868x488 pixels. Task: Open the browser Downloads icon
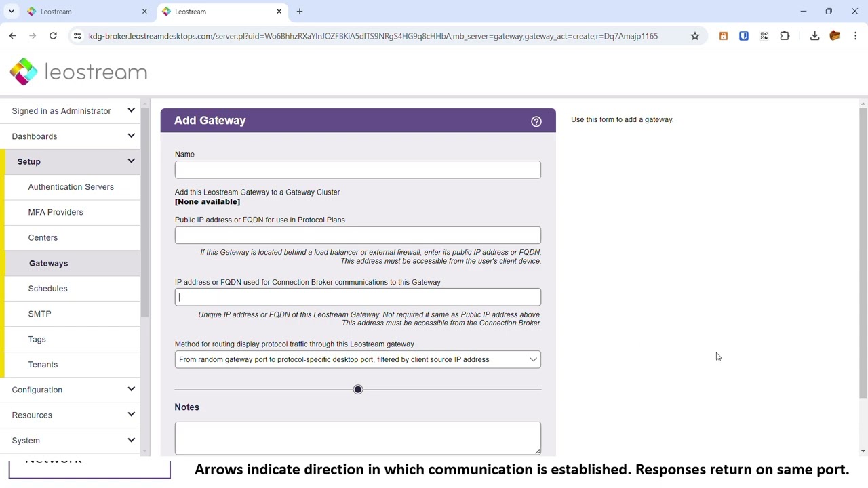tap(814, 36)
